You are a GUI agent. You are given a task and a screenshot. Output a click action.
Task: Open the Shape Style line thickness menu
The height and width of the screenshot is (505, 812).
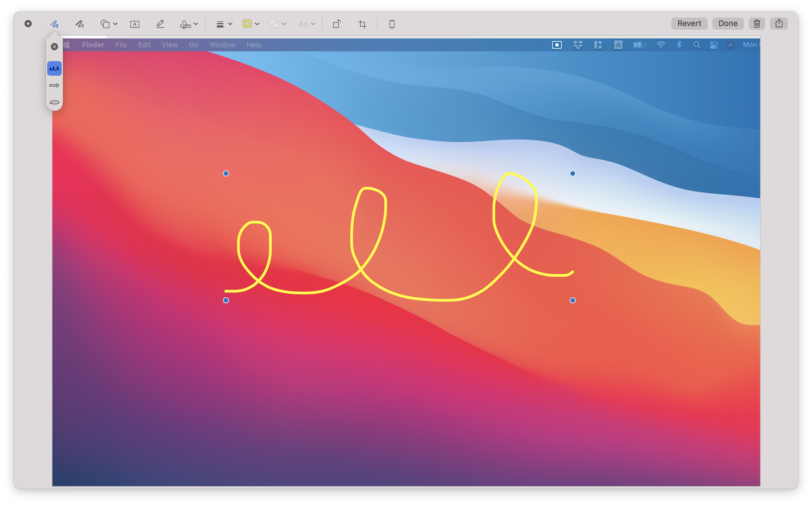coord(224,24)
